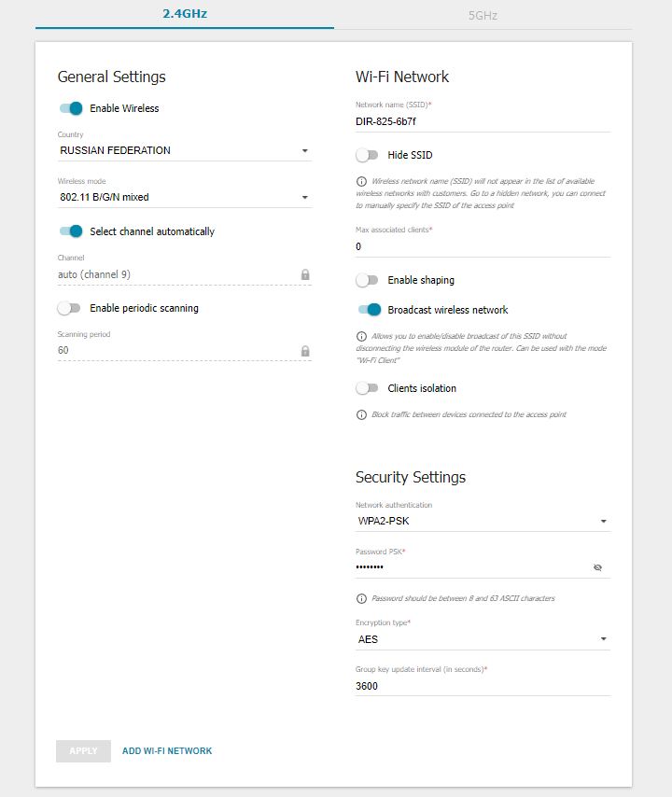Click the APPLY button
This screenshot has width=672, height=797.
tap(83, 750)
